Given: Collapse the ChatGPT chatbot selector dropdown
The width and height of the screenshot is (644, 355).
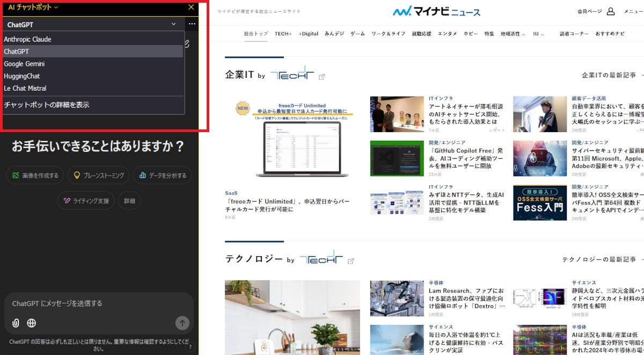Looking at the screenshot, I should pyautogui.click(x=173, y=24).
